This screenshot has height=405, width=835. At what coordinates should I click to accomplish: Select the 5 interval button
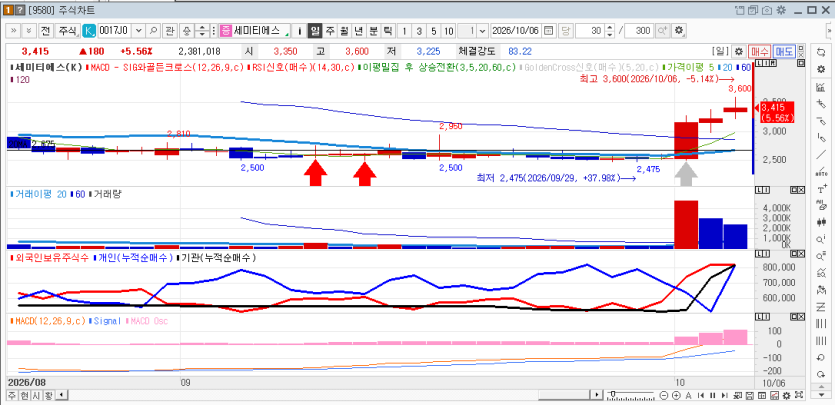pos(434,31)
